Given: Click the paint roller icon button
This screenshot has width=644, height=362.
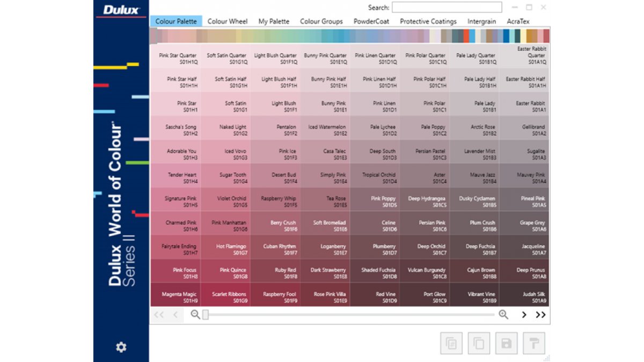Looking at the screenshot, I should pos(534,343).
